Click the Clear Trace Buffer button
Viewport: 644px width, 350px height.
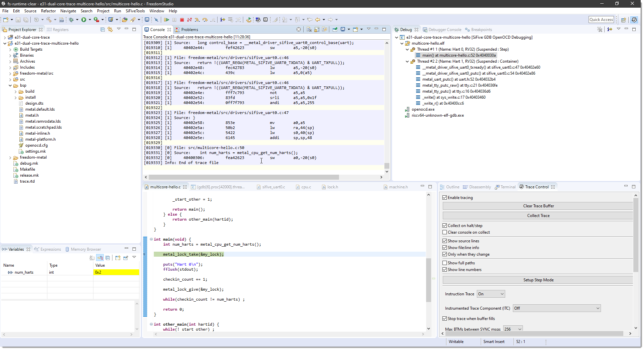(538, 206)
